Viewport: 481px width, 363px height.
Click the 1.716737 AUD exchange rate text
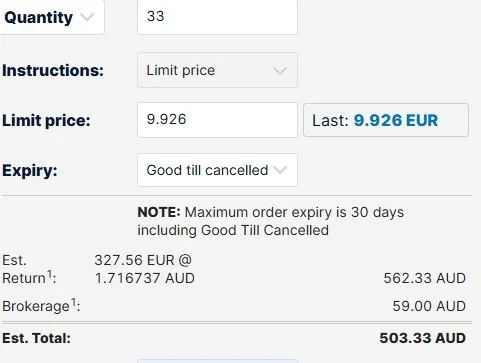pyautogui.click(x=145, y=278)
